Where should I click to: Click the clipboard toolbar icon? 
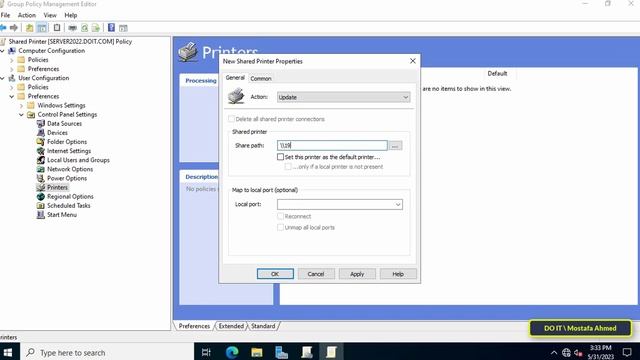pos(57,28)
